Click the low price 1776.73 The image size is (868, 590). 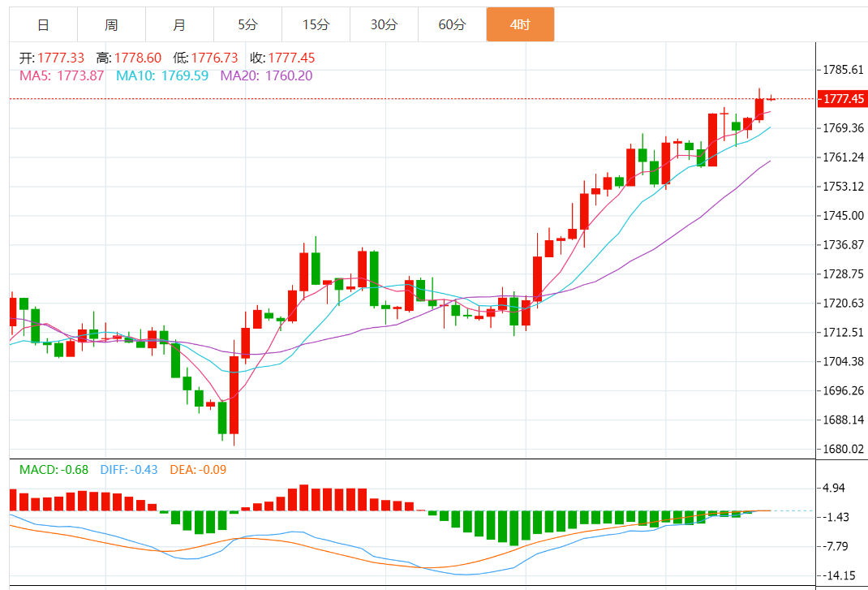click(x=214, y=58)
